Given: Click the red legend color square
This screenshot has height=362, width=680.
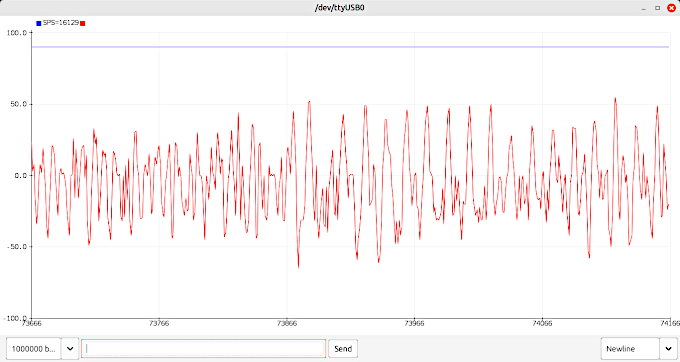Looking at the screenshot, I should (x=83, y=23).
